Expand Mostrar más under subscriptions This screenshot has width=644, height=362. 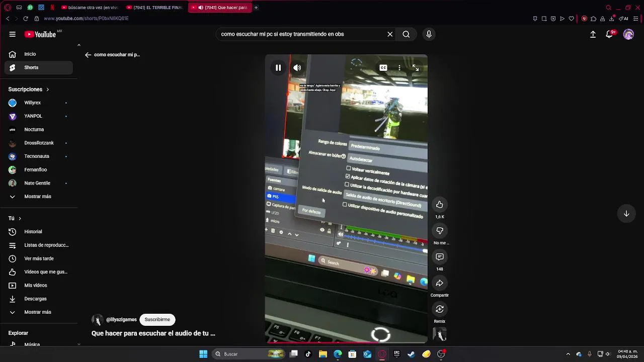pyautogui.click(x=39, y=197)
